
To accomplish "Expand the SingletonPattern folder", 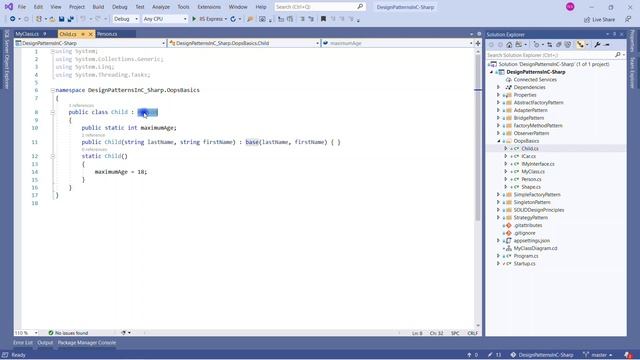I will (498, 202).
